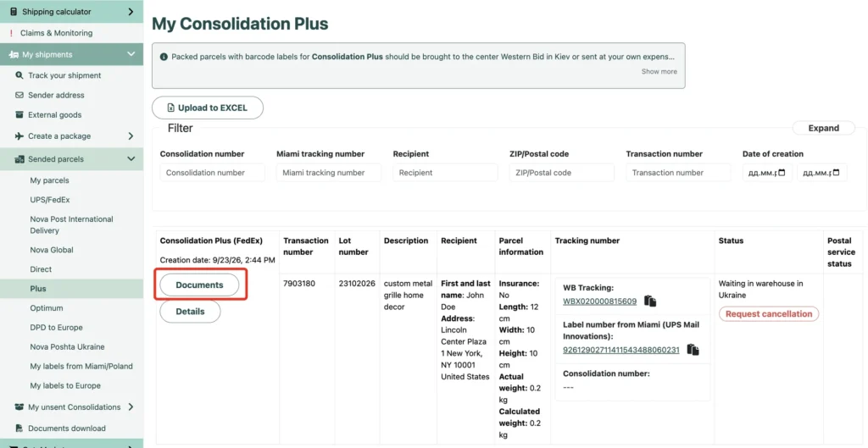Image resolution: width=868 pixels, height=448 pixels.
Task: Focus the Transaction number filter field
Action: pos(679,173)
